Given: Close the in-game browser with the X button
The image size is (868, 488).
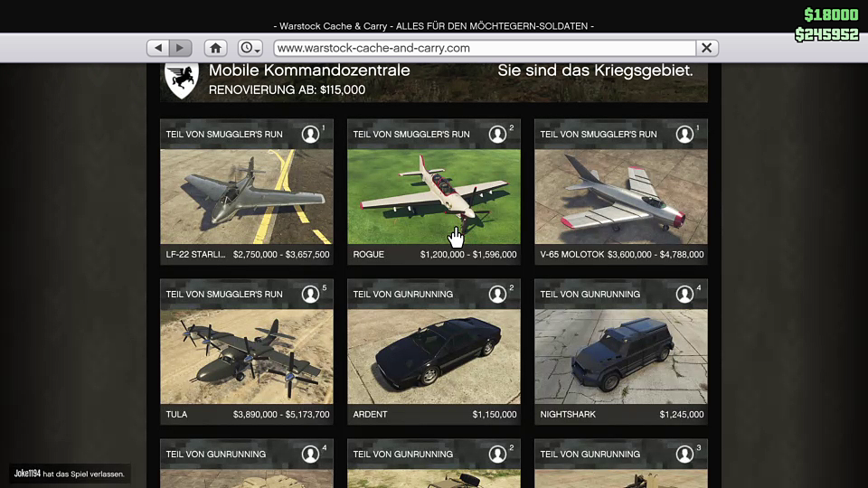Looking at the screenshot, I should click(707, 48).
